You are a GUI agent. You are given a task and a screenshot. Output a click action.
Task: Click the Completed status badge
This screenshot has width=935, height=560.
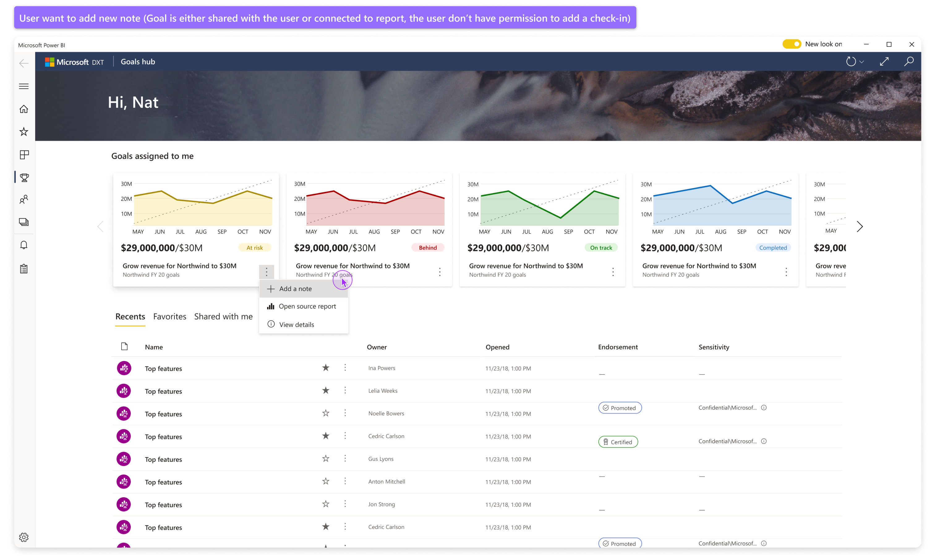point(773,248)
